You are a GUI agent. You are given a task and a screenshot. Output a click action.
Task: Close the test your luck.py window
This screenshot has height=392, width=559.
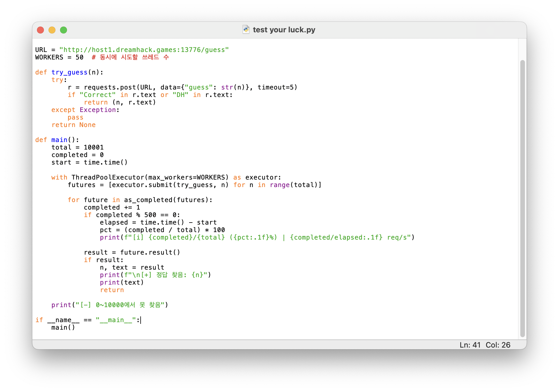pos(40,30)
